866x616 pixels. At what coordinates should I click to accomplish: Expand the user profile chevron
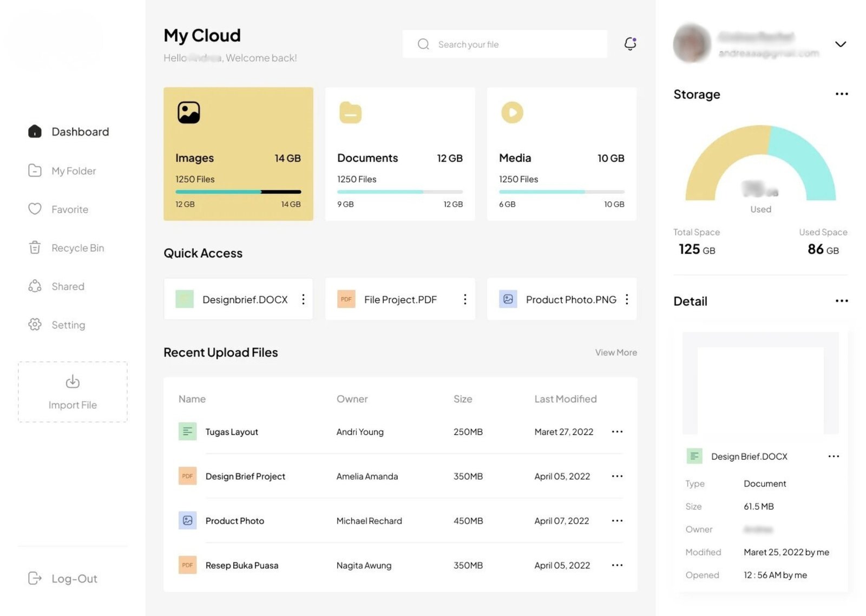tap(840, 44)
